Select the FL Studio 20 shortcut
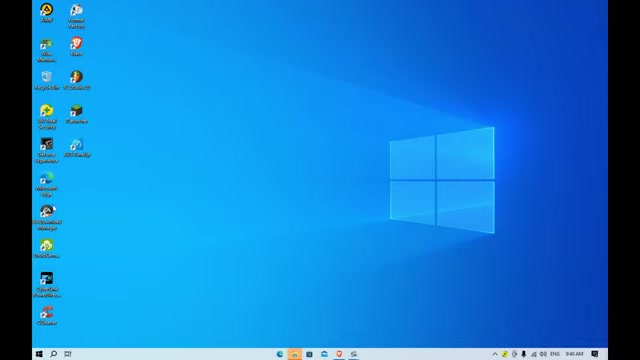This screenshot has height=360, width=640. click(x=77, y=80)
